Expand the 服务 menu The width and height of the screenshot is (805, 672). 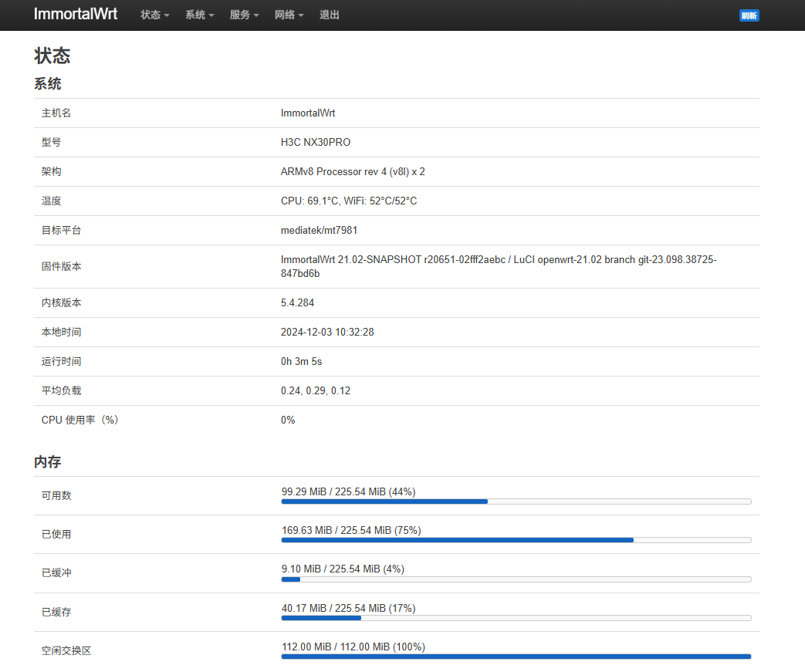click(245, 15)
